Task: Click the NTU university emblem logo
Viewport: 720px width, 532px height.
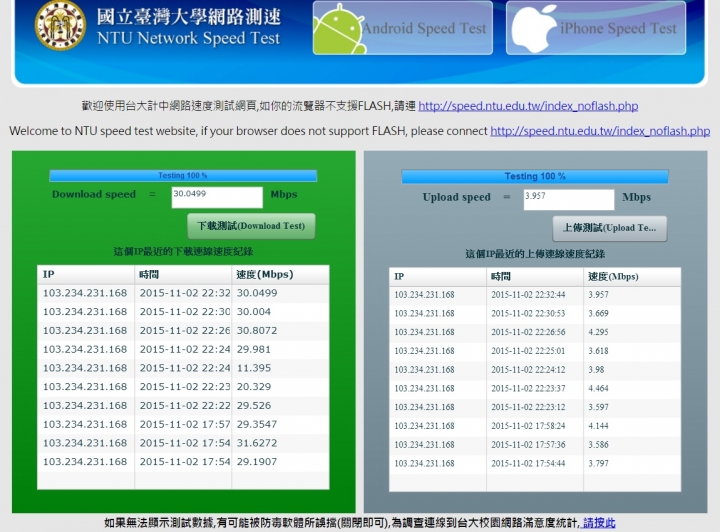Action: (60, 25)
